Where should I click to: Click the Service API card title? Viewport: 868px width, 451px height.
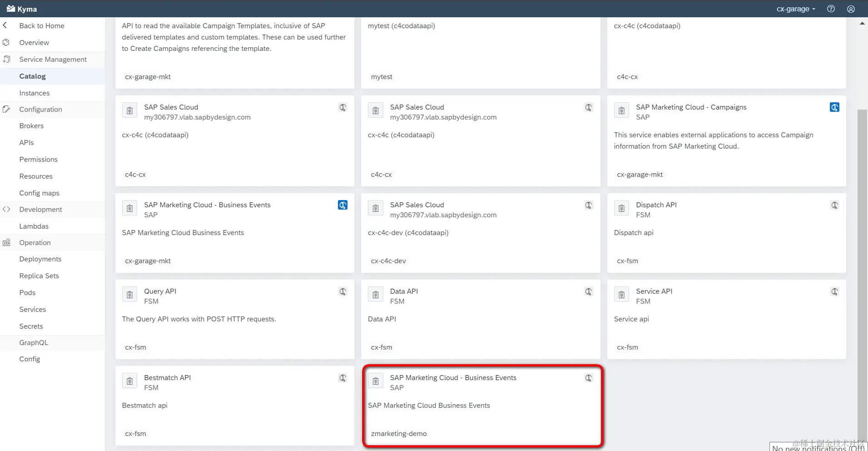[x=654, y=291]
